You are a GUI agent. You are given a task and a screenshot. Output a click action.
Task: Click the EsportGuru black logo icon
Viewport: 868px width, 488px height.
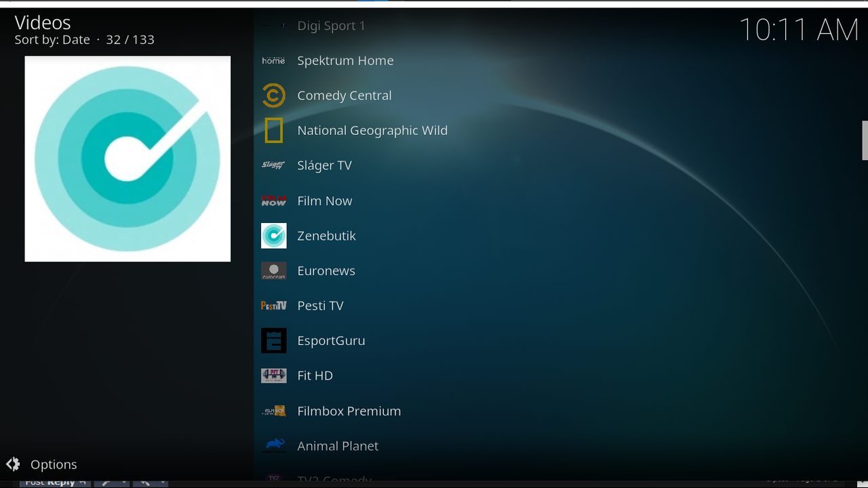point(273,340)
